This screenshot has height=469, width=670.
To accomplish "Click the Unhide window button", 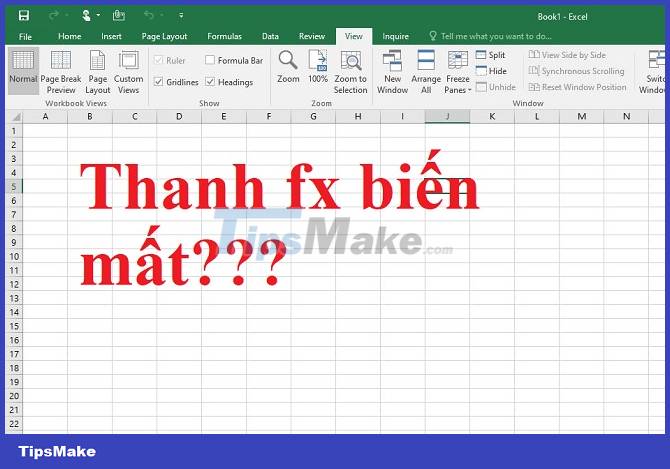I will pyautogui.click(x=496, y=87).
